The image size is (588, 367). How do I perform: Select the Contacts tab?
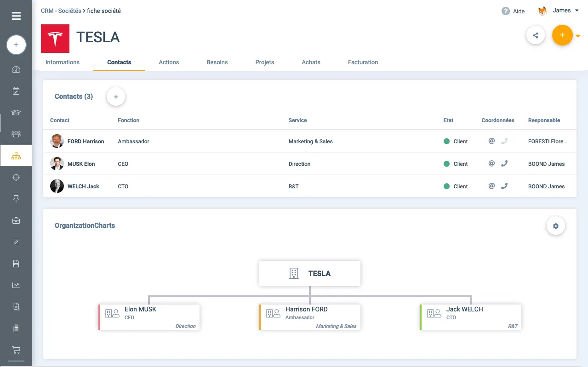119,62
